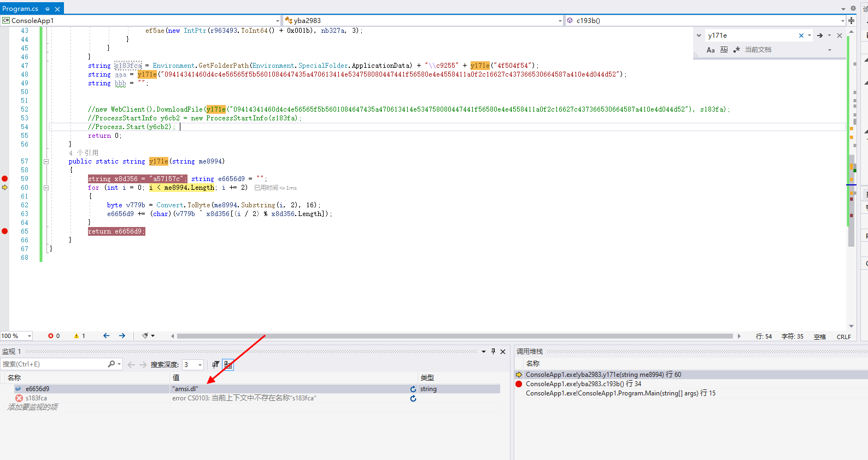Refresh the s183fca watch value
The height and width of the screenshot is (460, 868).
[413, 398]
